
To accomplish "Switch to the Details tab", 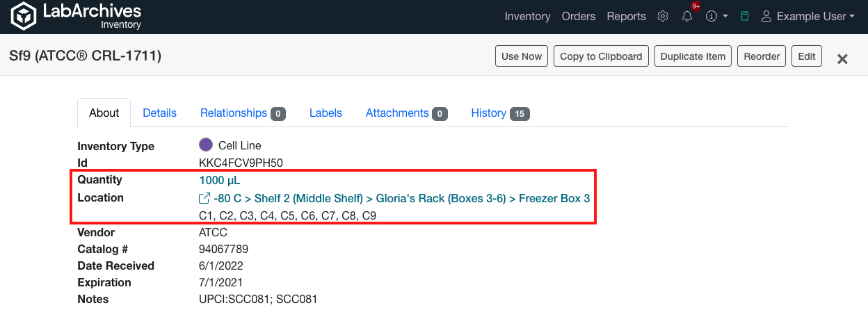I will click(159, 113).
